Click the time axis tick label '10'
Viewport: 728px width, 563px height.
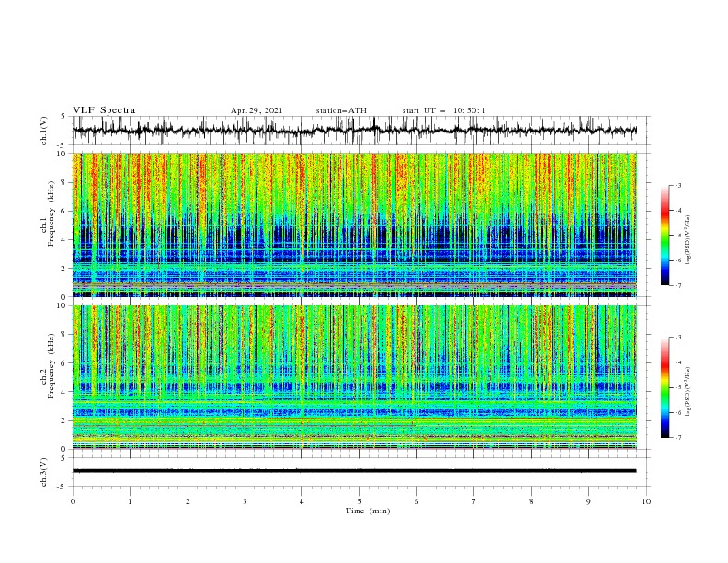646,501
